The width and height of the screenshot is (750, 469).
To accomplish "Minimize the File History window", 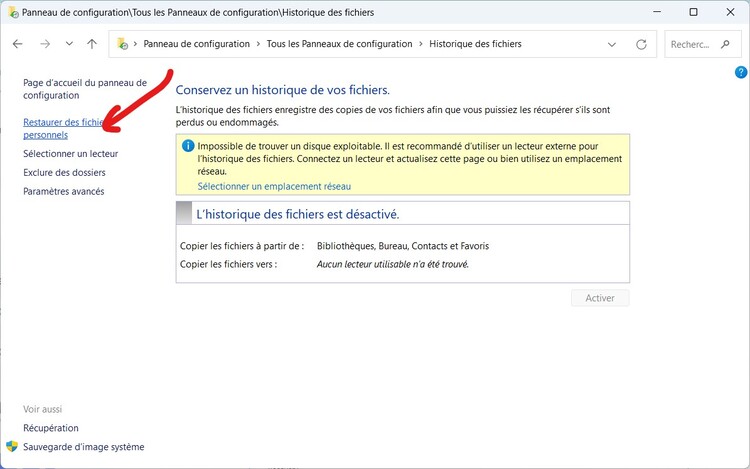I will pos(657,12).
